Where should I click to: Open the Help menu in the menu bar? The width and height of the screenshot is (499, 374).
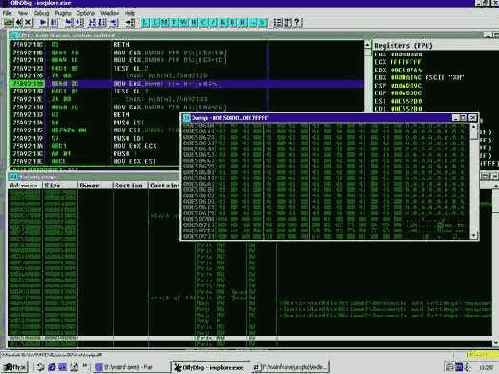pyautogui.click(x=130, y=13)
